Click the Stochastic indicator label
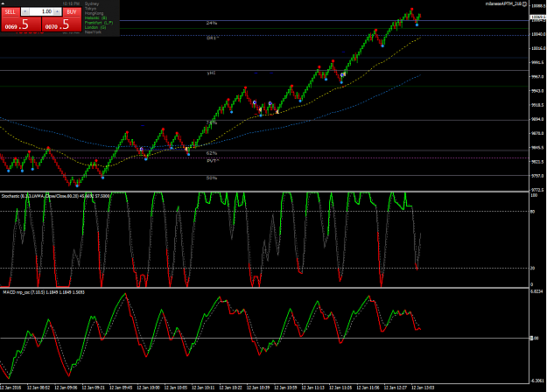Viewport: 547px width, 392px height. tap(55, 196)
